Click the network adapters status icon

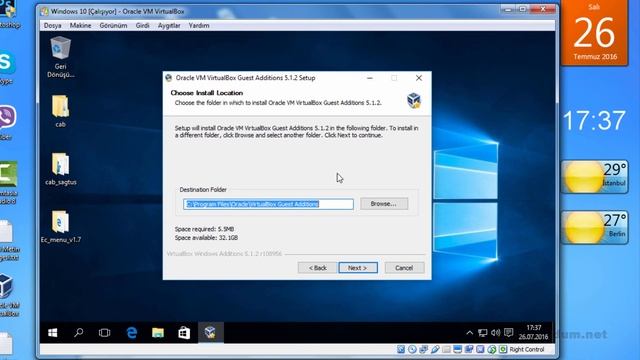[x=424, y=349]
